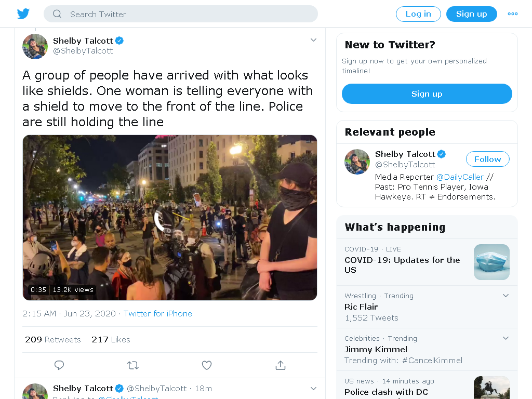The width and height of the screenshot is (532, 399).
Task: Click the search magnifier icon
Action: click(x=57, y=14)
